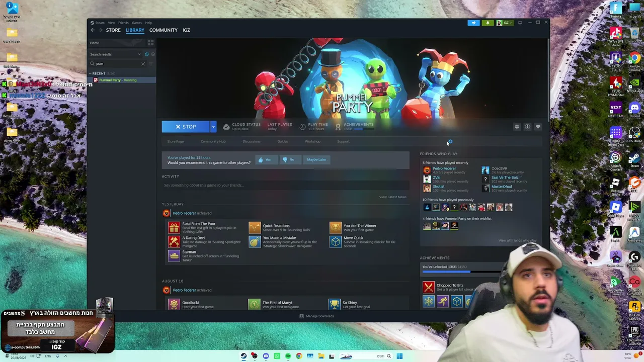Toggle ready-to-play filter icon
The image size is (644, 362).
pyautogui.click(x=152, y=54)
